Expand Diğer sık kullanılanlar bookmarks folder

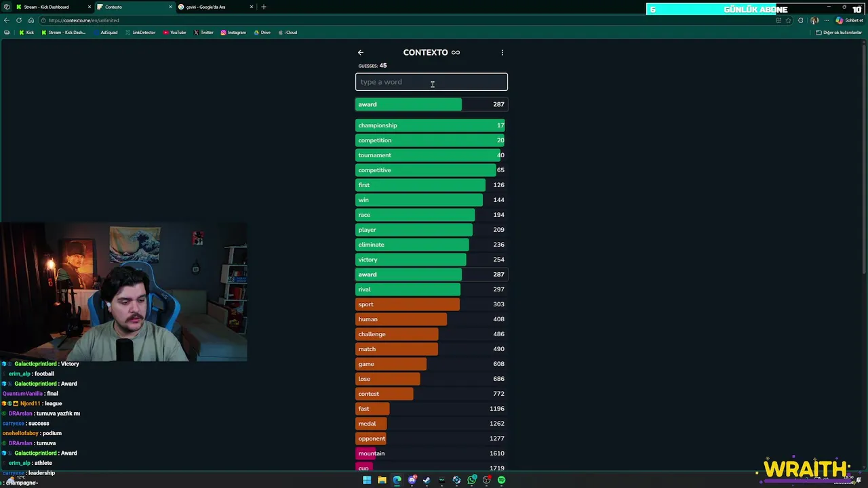(x=839, y=33)
